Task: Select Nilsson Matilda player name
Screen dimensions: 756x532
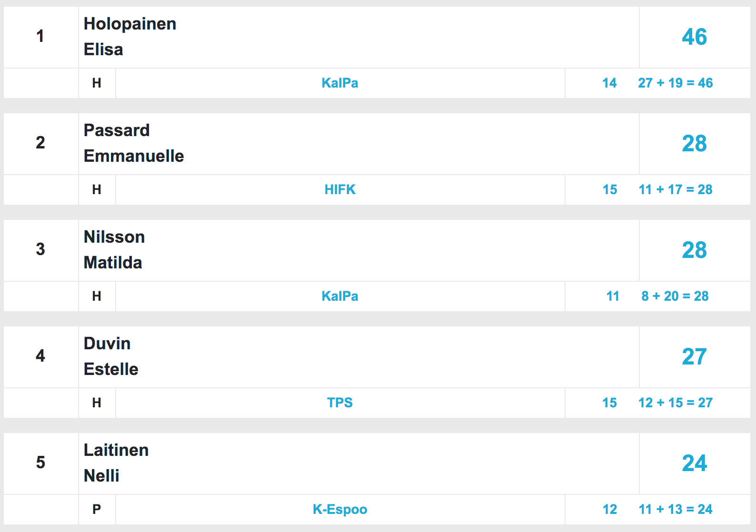Action: pos(114,250)
